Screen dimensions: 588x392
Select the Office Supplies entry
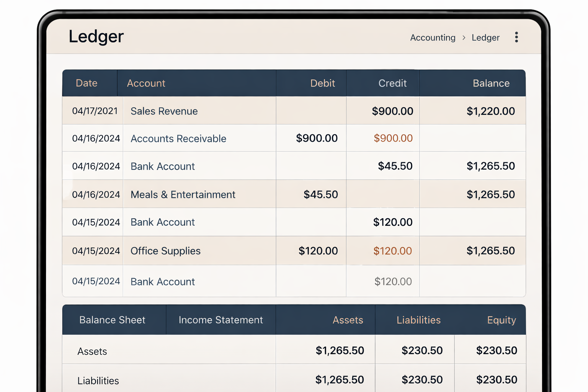[165, 251]
